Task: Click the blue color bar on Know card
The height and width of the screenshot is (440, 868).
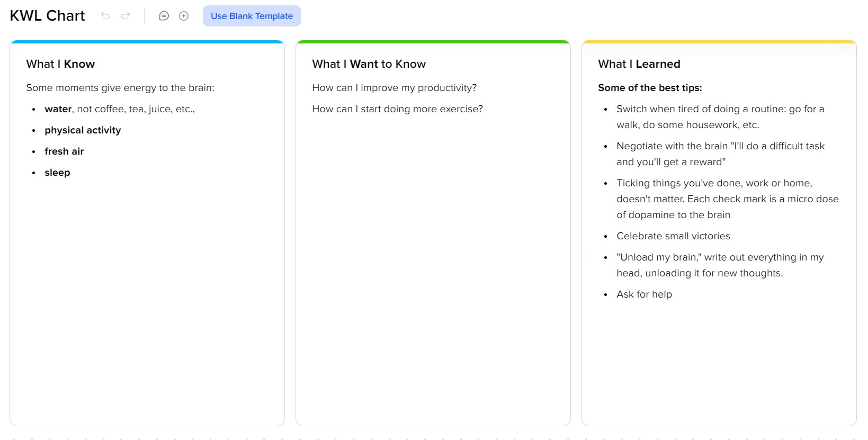Action: tap(147, 41)
